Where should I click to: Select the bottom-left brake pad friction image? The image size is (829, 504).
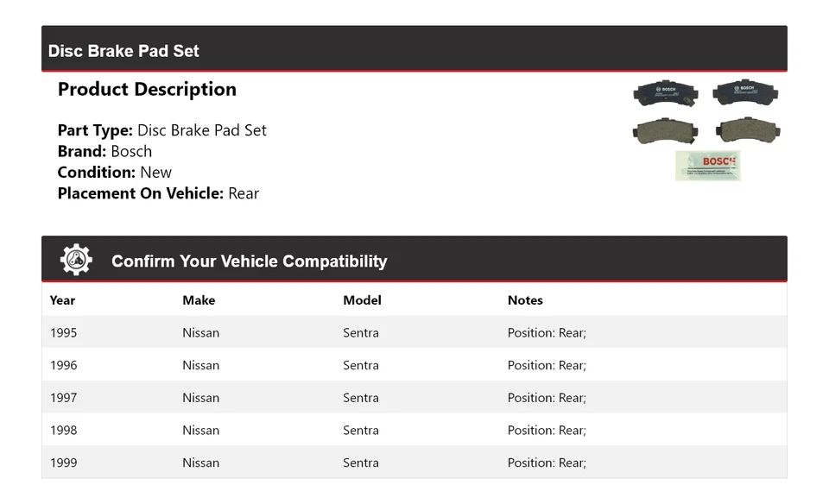[665, 130]
